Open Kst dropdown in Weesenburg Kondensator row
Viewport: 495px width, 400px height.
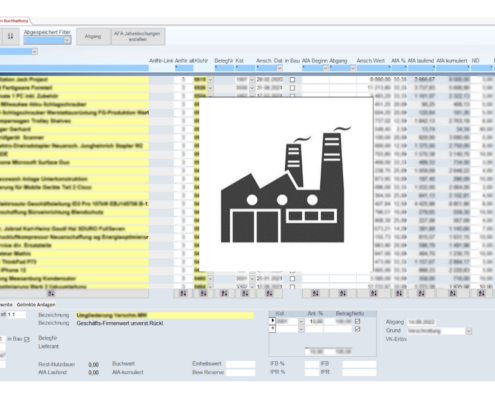click(x=252, y=278)
